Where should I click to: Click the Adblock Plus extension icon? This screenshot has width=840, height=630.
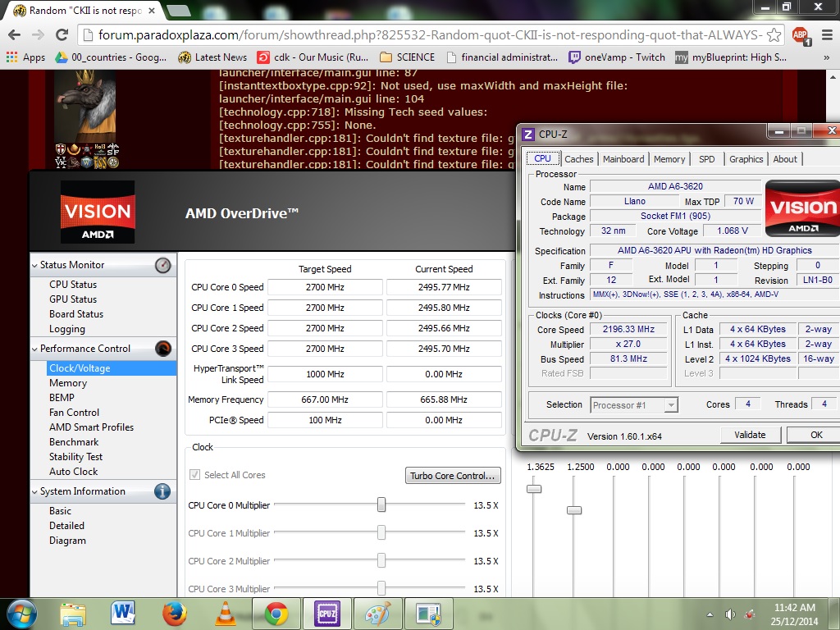[799, 35]
